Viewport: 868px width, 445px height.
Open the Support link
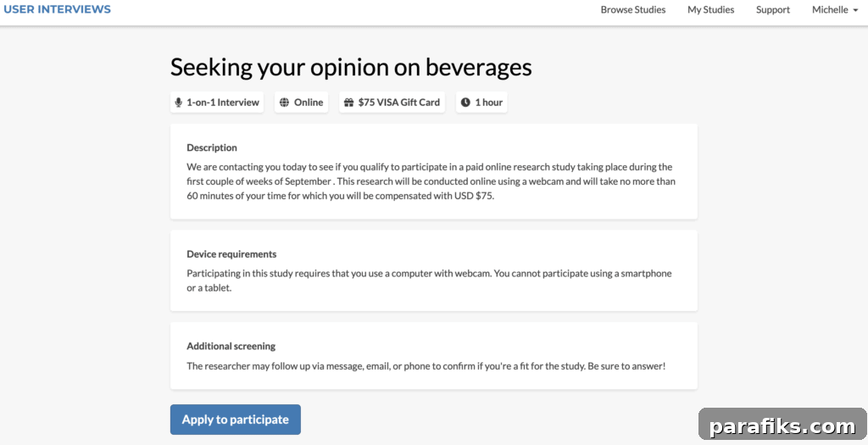tap(773, 10)
